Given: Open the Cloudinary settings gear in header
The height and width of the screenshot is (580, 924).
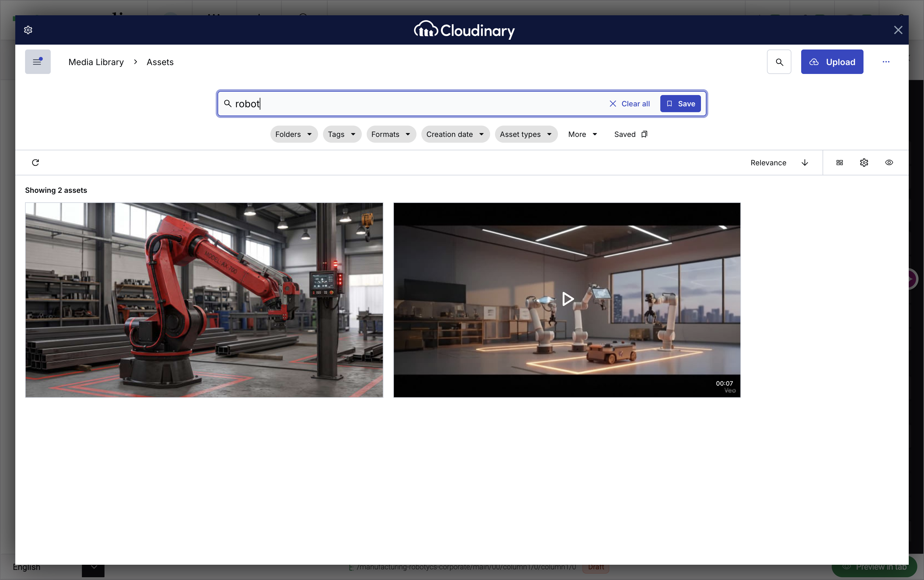Looking at the screenshot, I should pyautogui.click(x=28, y=30).
